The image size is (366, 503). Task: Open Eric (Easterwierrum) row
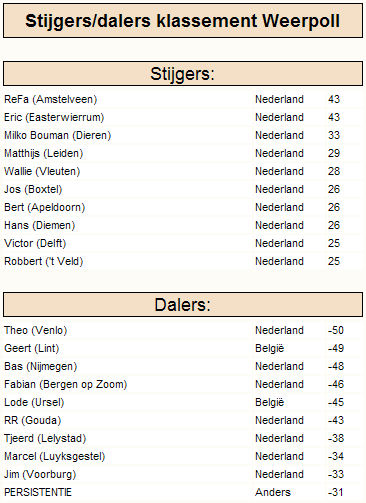(x=183, y=117)
